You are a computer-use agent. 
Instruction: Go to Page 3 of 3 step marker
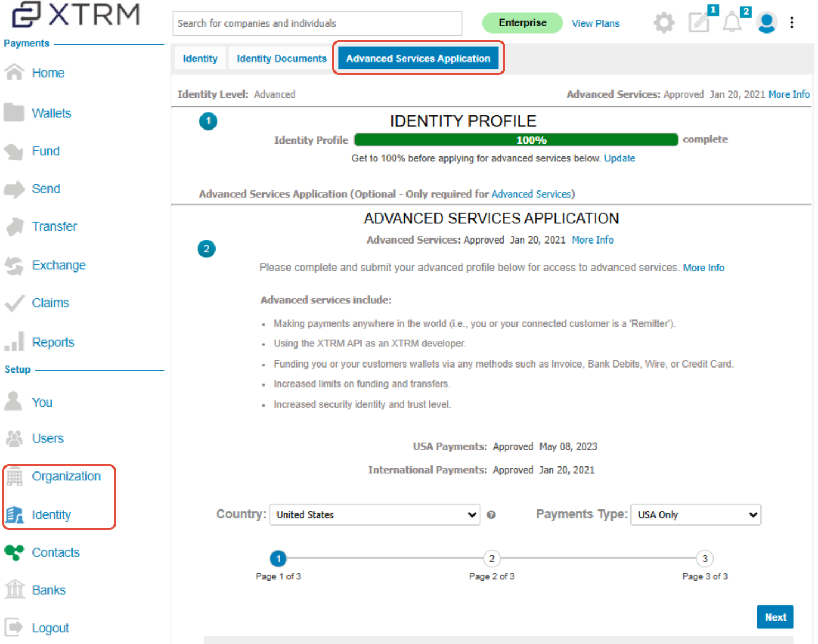(705, 559)
